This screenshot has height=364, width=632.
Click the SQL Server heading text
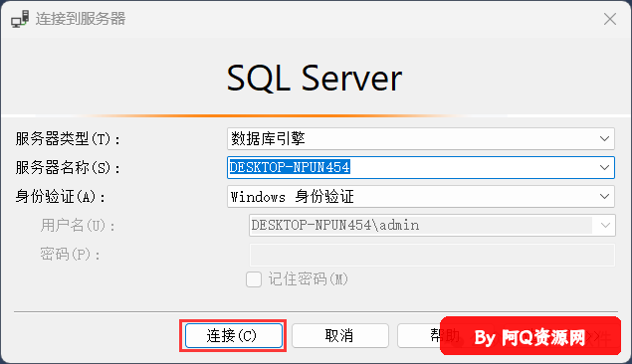point(315,78)
